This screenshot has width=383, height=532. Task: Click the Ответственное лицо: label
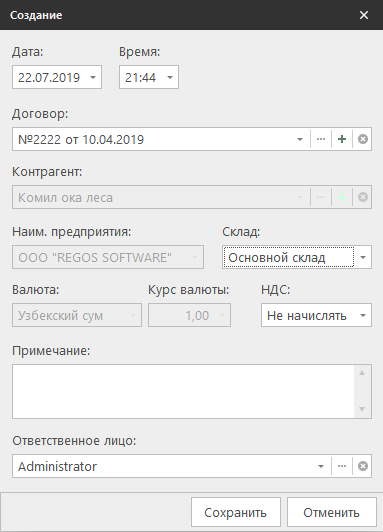(x=74, y=441)
